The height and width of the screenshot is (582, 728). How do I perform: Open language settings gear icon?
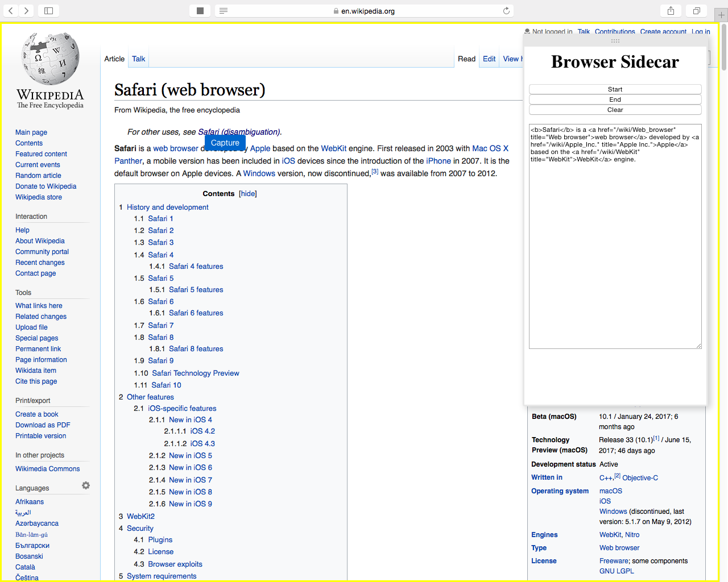pyautogui.click(x=86, y=485)
